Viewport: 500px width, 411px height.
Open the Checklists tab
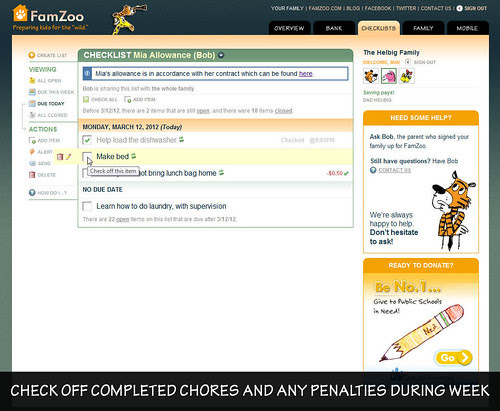(378, 28)
